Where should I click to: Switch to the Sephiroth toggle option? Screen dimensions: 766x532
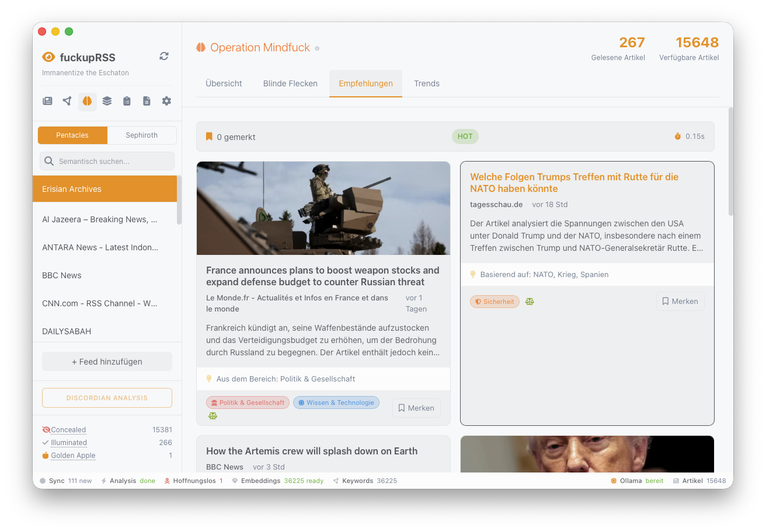point(141,135)
